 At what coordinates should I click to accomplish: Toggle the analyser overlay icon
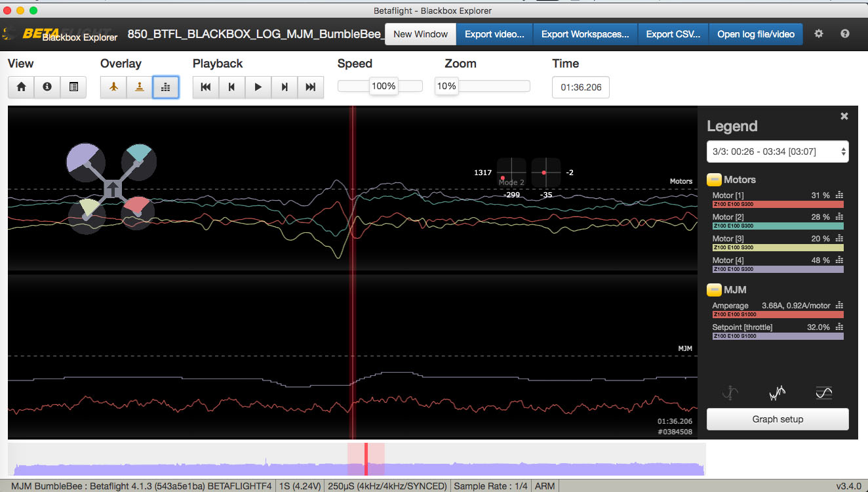(x=165, y=87)
